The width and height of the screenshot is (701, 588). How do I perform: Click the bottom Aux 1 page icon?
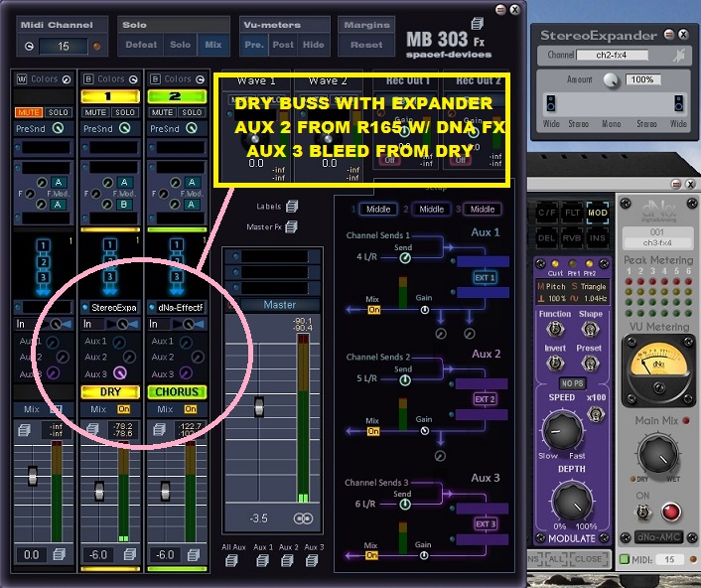262,560
